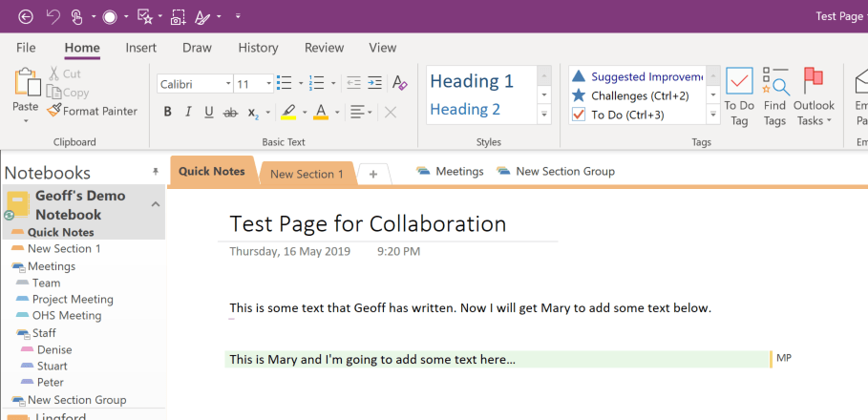868x420 pixels.
Task: Click the Format Painter brush
Action: (x=92, y=112)
